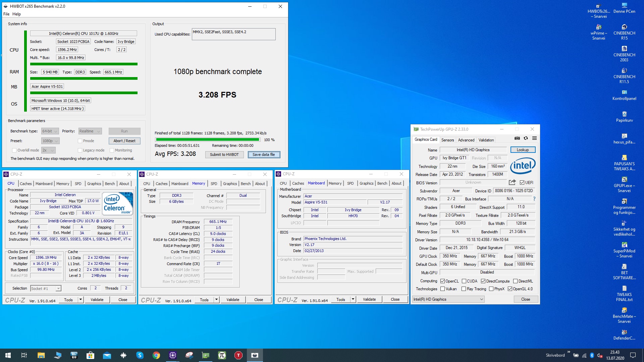Click the GPU-Z screenshot camera icon
Image resolution: width=644 pixels, height=362 pixels.
517,138
